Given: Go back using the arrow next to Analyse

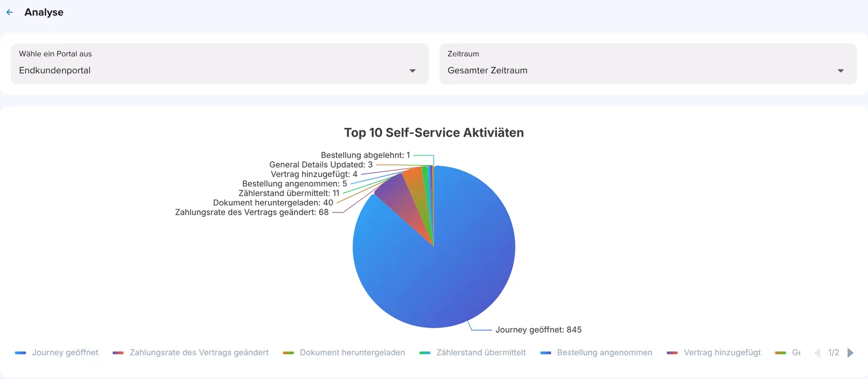Looking at the screenshot, I should [x=10, y=12].
